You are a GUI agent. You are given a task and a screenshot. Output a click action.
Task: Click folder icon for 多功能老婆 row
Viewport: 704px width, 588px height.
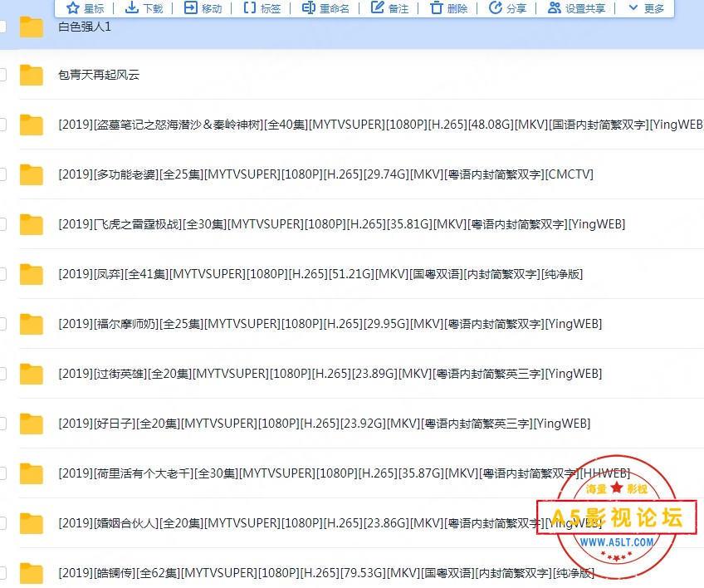[31, 174]
